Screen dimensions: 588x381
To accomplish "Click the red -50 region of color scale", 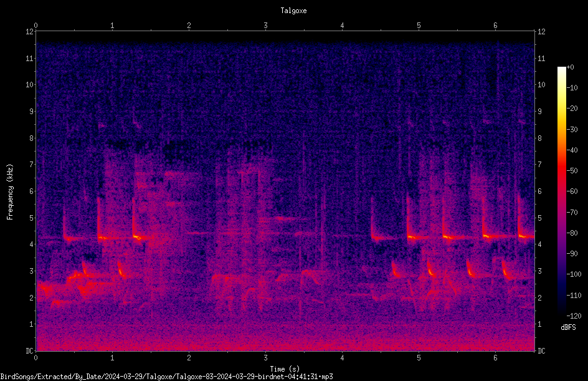I will click(561, 171).
